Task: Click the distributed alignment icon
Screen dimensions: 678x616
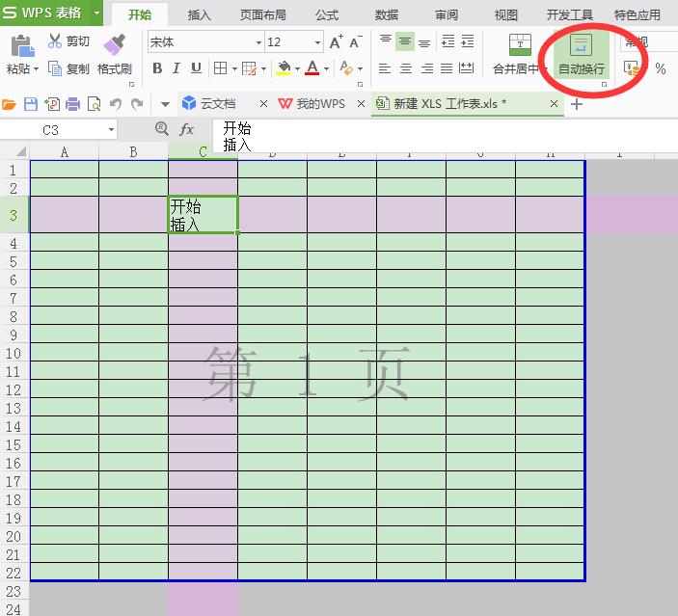Action: (466, 67)
